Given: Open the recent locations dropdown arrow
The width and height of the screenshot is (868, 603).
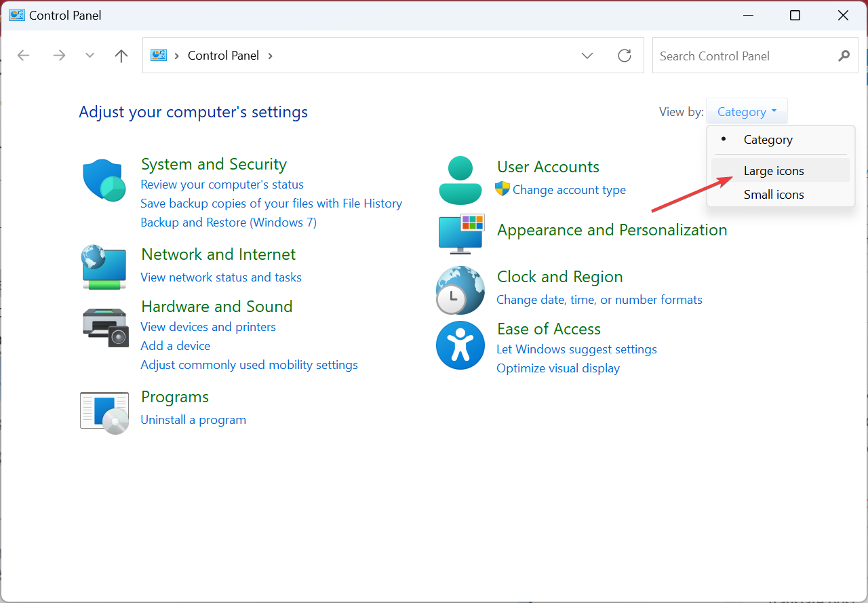Looking at the screenshot, I should coord(90,56).
